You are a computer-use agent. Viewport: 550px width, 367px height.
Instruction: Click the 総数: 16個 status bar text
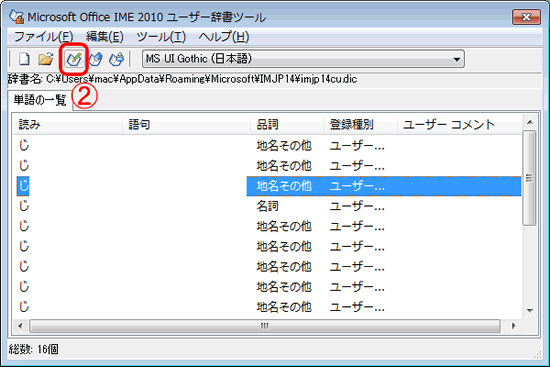(x=34, y=349)
